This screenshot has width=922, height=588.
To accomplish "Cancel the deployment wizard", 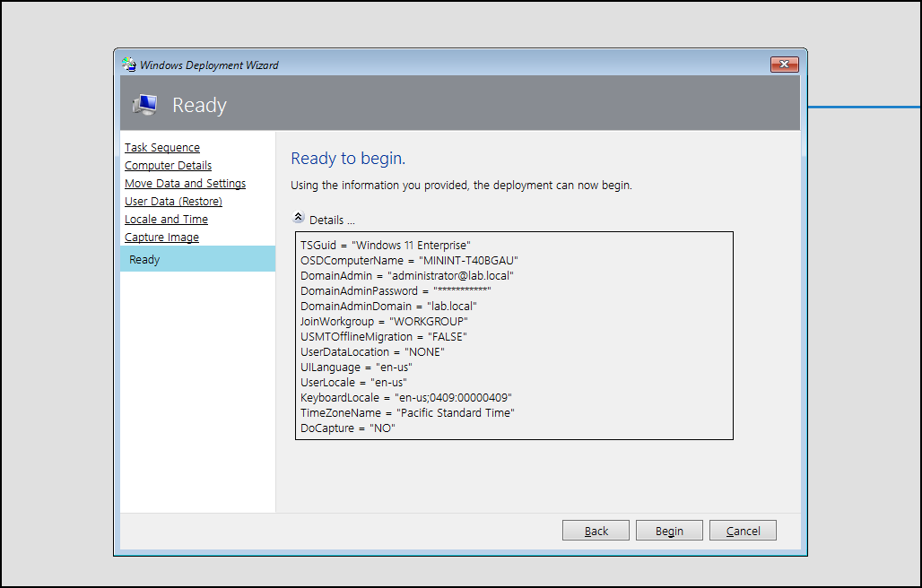I will tap(743, 531).
